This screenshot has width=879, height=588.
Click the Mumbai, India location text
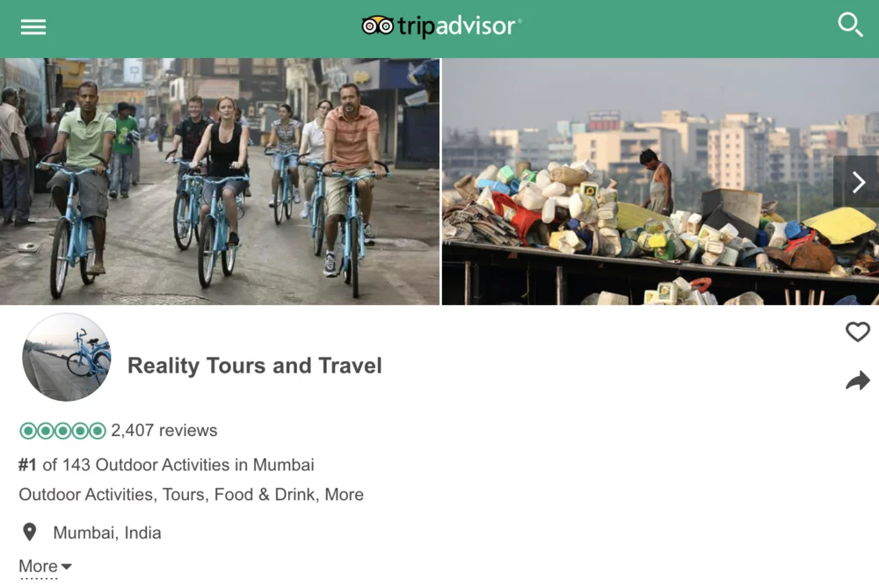tap(107, 533)
